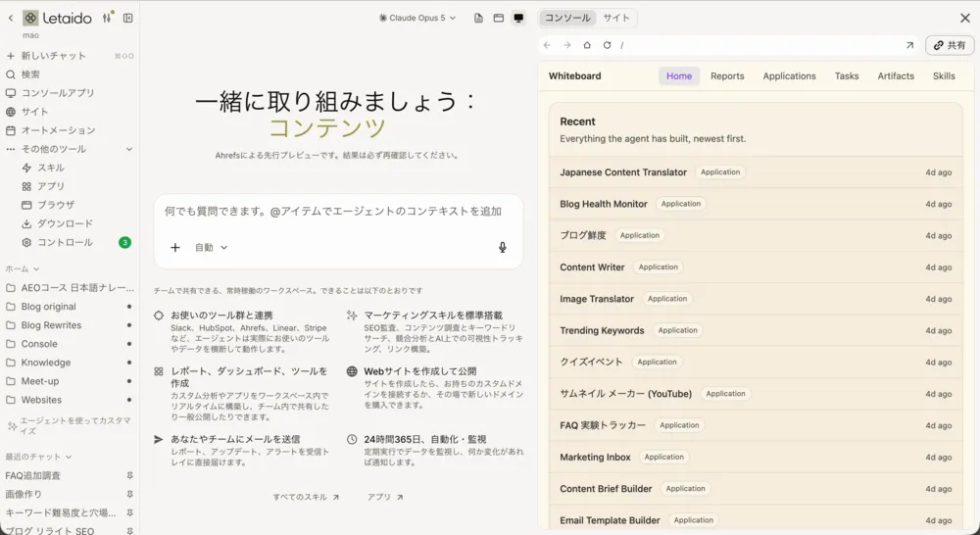Unpin the FAQ追加調査 chat pin icon
The height and width of the screenshot is (535, 980).
tap(130, 475)
